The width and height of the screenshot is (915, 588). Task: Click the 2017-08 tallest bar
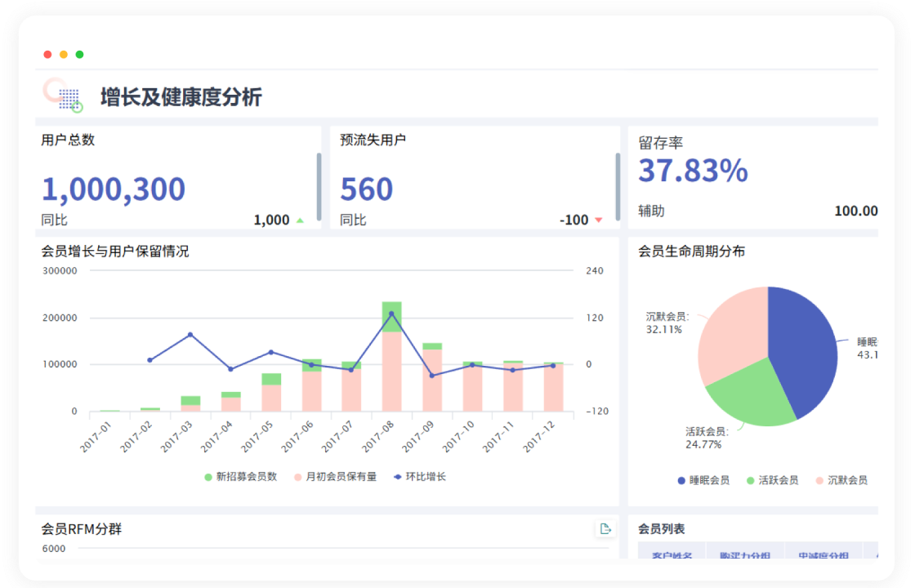pos(391,356)
